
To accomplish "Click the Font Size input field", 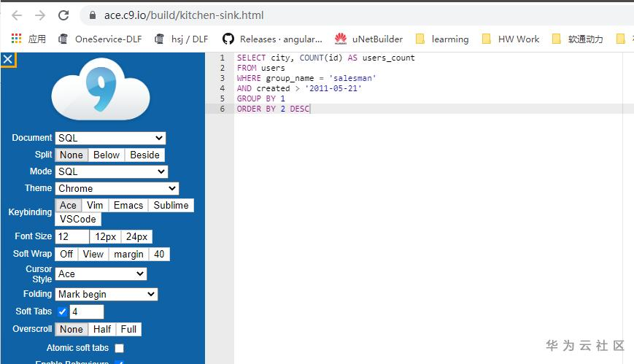I will coord(72,236).
